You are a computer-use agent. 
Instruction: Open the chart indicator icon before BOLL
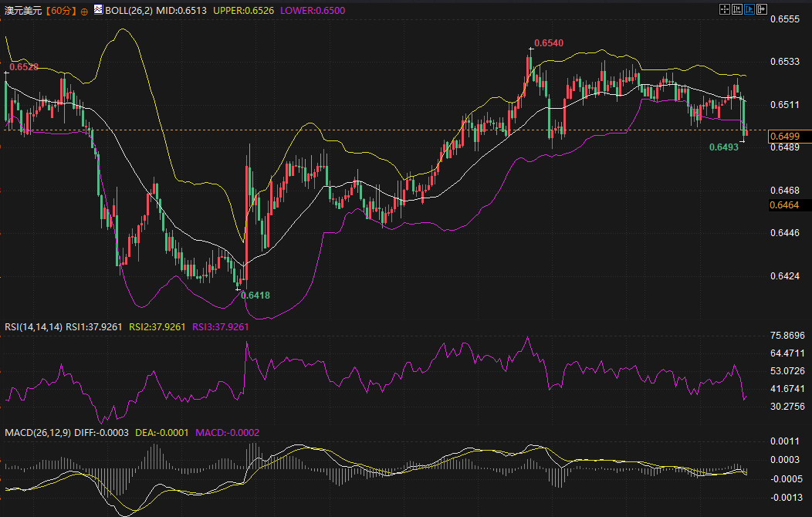(98, 9)
